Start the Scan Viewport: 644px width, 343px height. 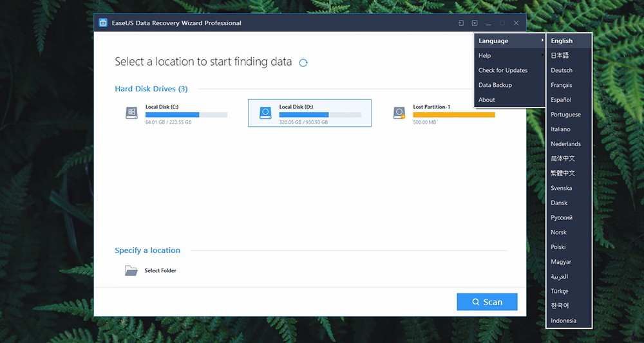[487, 302]
